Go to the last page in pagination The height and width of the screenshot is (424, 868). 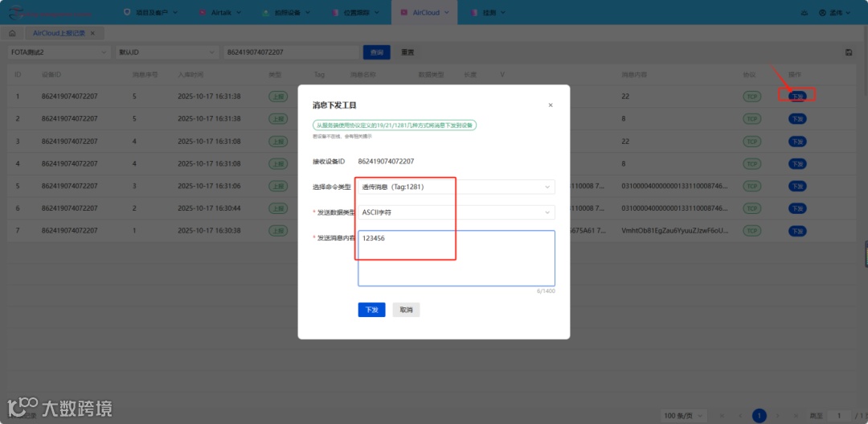point(796,416)
